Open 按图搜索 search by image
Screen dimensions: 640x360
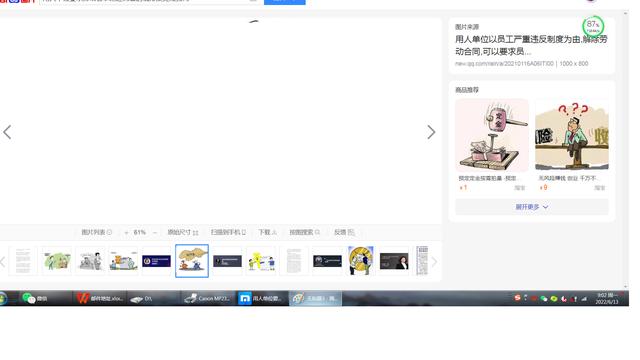tap(304, 232)
